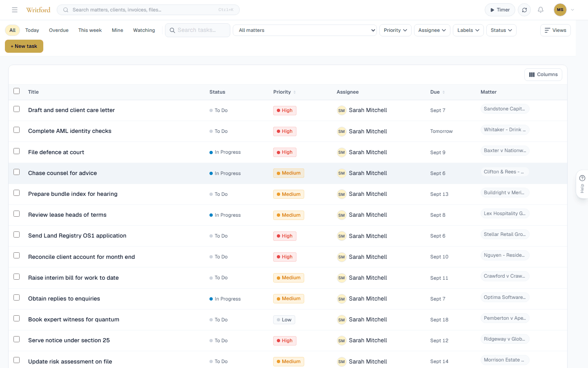Image resolution: width=588 pixels, height=368 pixels.
Task: Switch to the This week tab
Action: [90, 30]
